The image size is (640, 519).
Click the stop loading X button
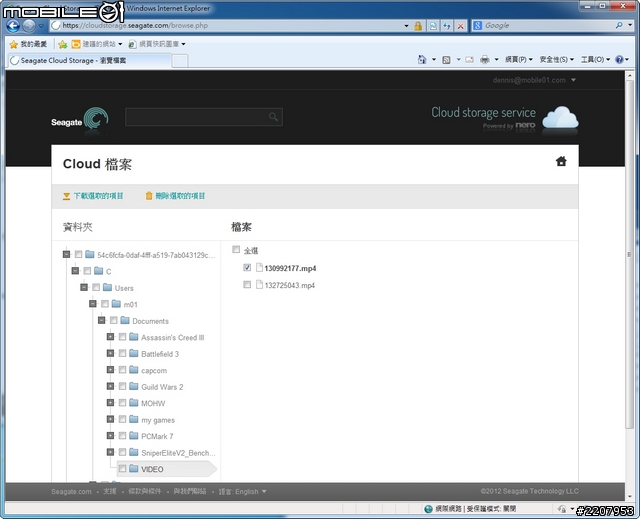coord(460,26)
